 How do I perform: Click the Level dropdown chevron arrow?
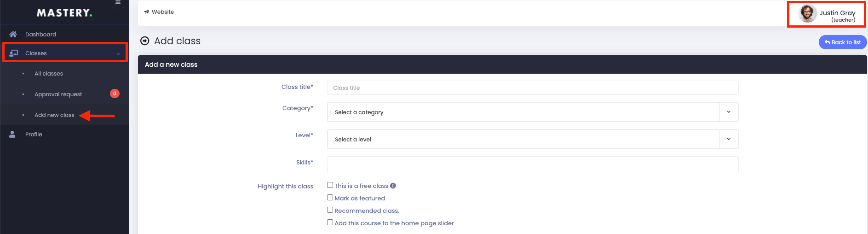point(729,139)
